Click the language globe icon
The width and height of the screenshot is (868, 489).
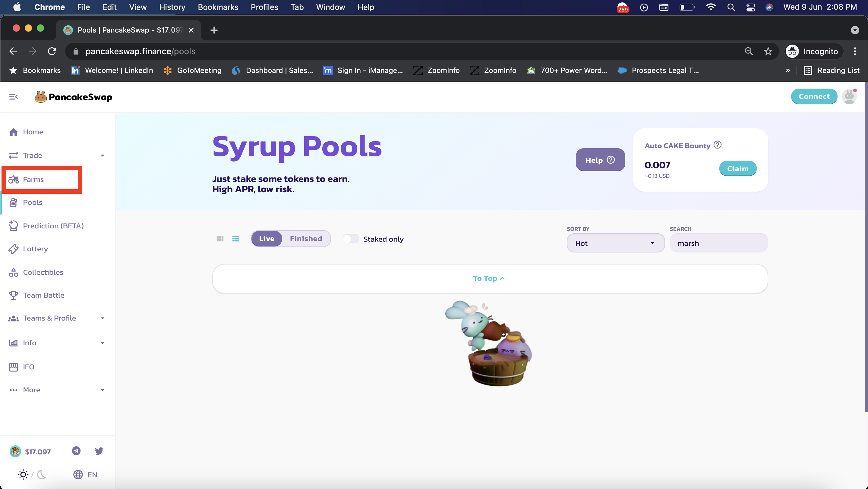tap(78, 475)
